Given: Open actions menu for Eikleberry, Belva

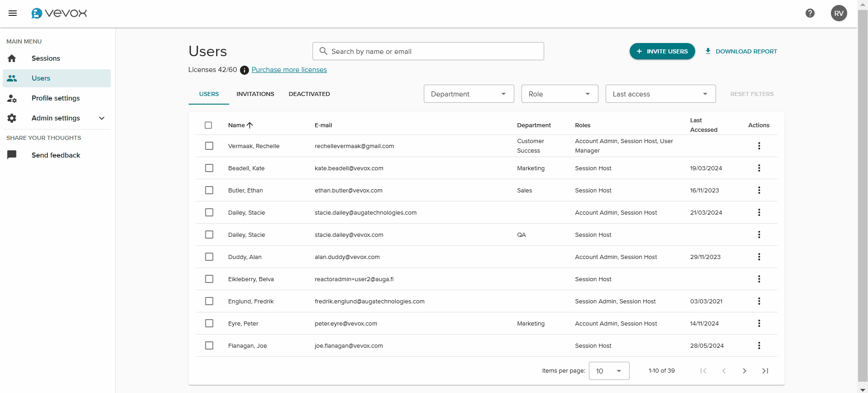Looking at the screenshot, I should [759, 279].
